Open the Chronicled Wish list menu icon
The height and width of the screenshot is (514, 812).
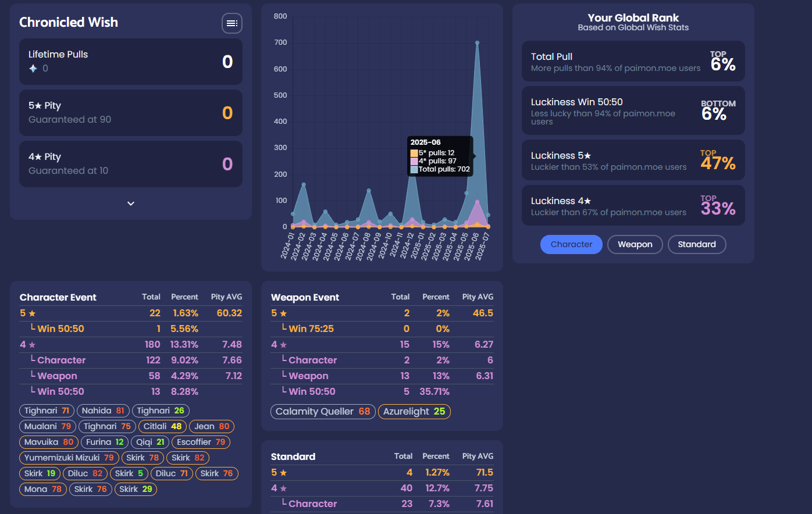[x=232, y=23]
